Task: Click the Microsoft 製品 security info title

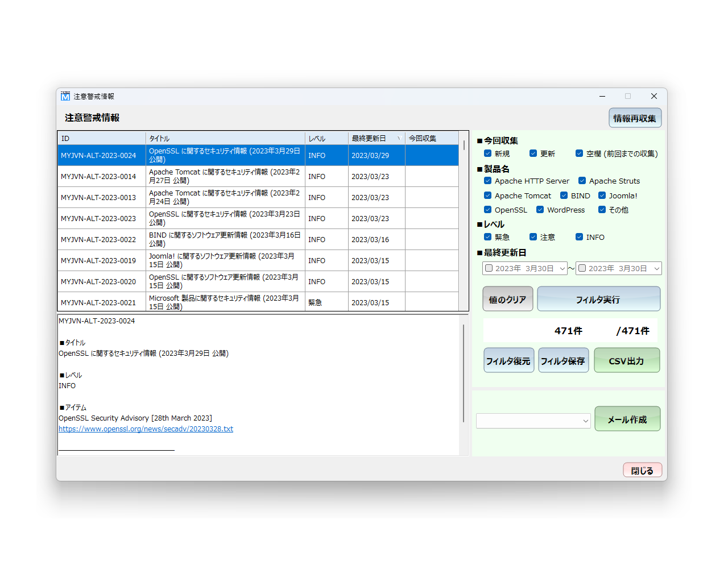Action: 225,302
